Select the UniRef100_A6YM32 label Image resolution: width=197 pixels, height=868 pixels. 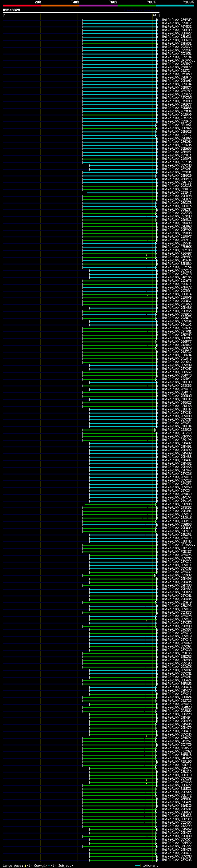(177, 26)
